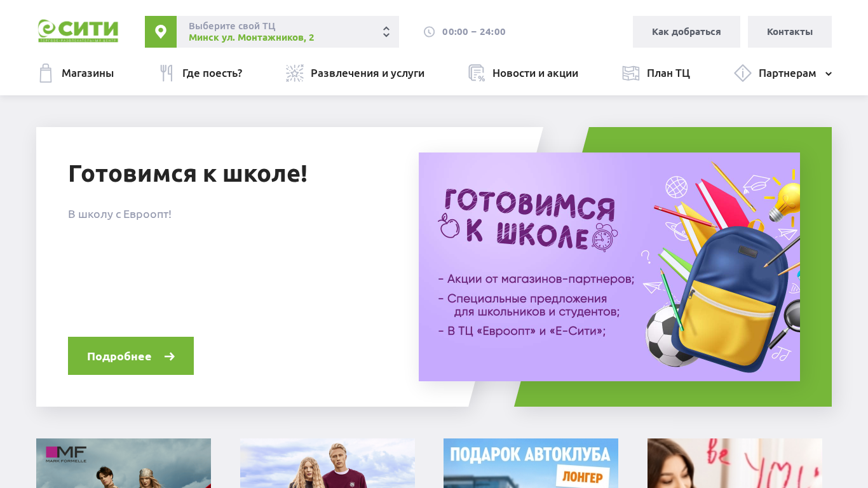The height and width of the screenshot is (488, 868).
Task: Click the diamond info icon beside Партнерам
Action: pyautogui.click(x=743, y=73)
